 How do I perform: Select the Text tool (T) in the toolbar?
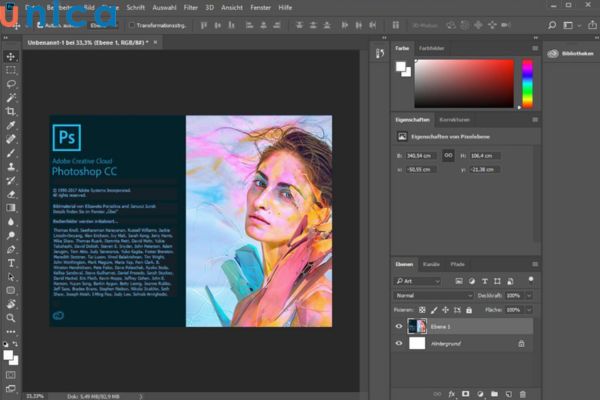click(11, 263)
